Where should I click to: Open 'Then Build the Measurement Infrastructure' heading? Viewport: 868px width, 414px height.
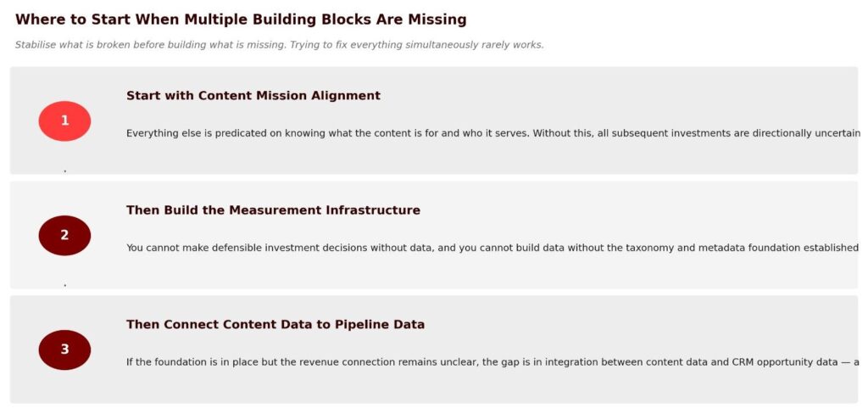pyautogui.click(x=273, y=210)
